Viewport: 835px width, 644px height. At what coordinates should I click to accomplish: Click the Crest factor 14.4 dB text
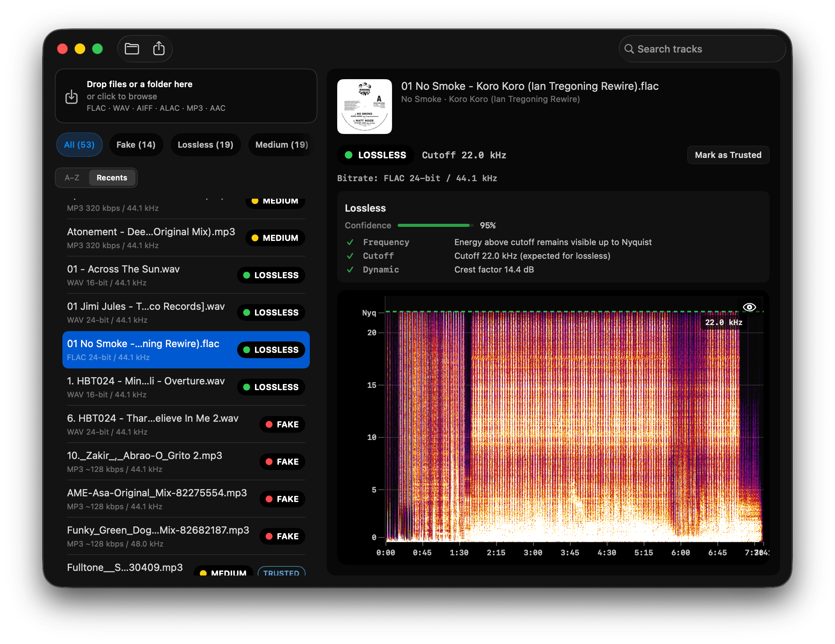click(x=494, y=269)
